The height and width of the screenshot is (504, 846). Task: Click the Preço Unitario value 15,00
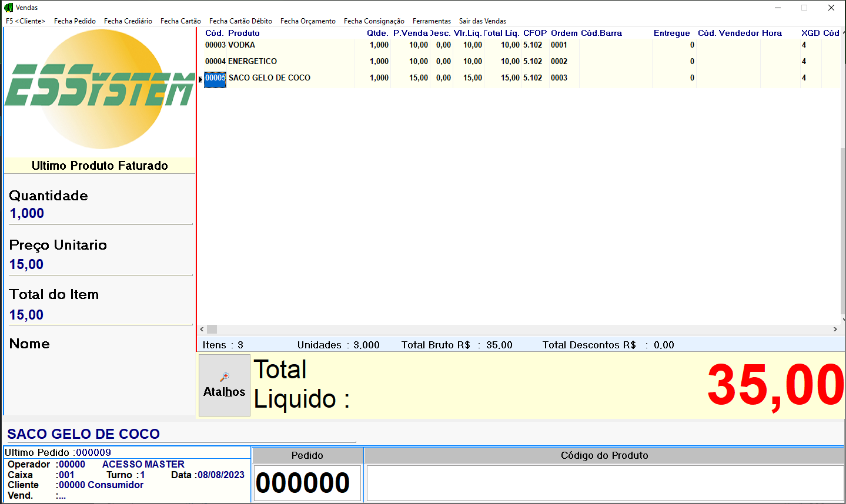26,264
